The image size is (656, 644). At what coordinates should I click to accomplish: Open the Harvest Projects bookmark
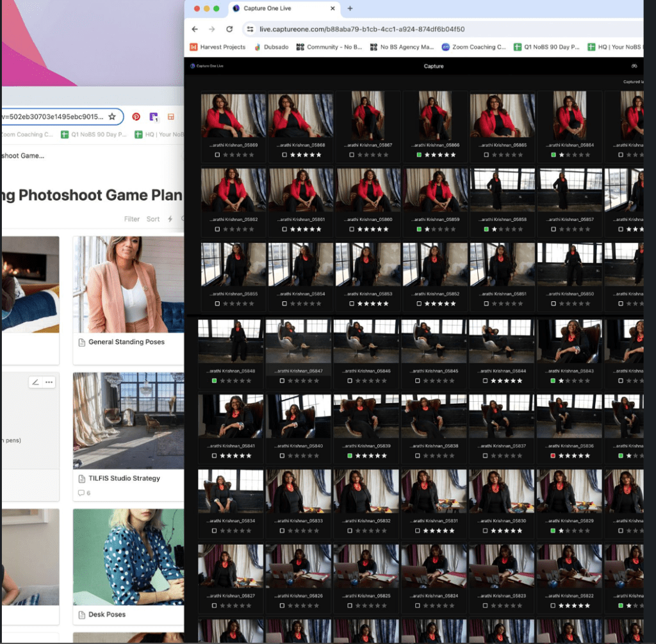tap(218, 47)
